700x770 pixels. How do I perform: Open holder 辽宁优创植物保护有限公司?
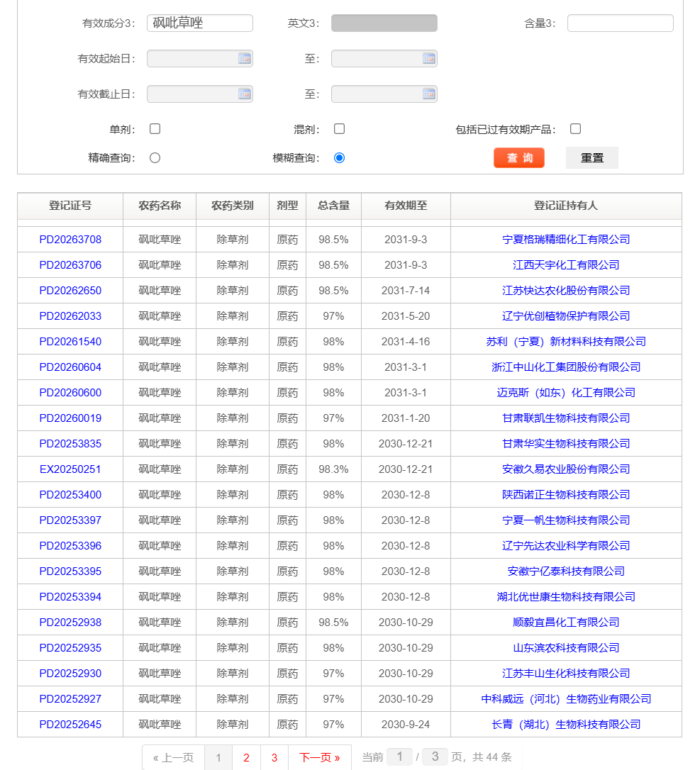pyautogui.click(x=566, y=316)
